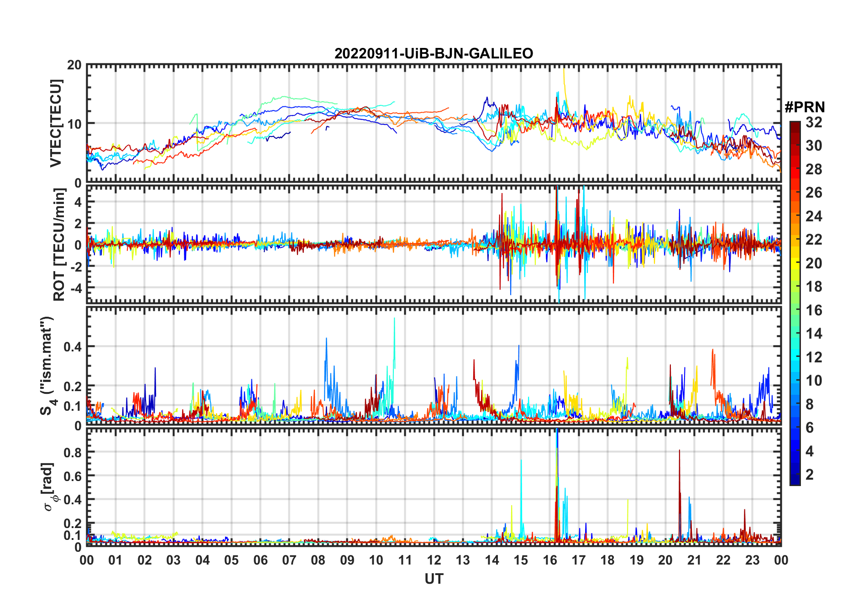Select colorbar tick label 28
Image resolution: width=868 pixels, height=607 pixels.
pos(814,169)
